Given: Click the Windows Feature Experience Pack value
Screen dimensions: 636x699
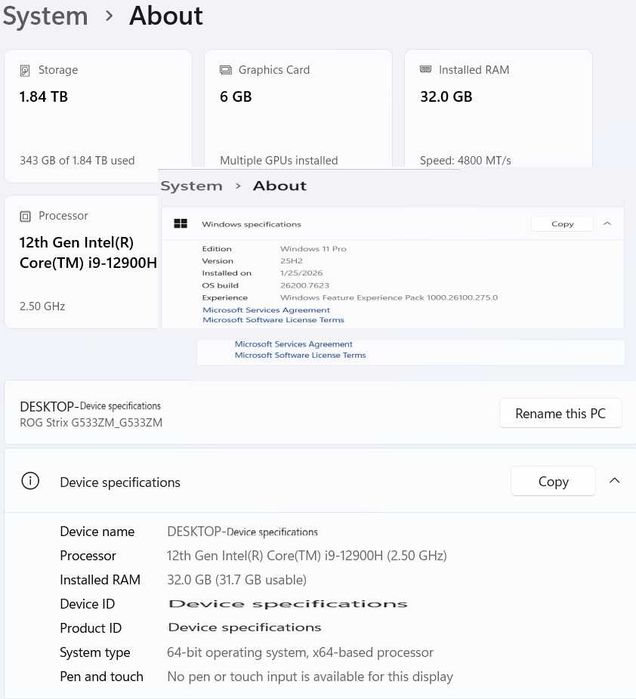Looking at the screenshot, I should click(389, 297).
